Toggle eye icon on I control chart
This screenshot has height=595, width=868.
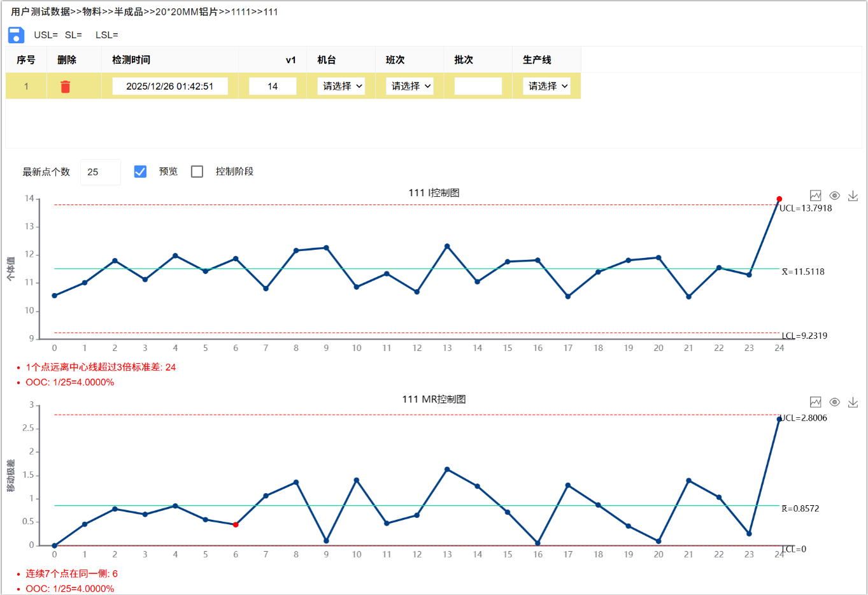click(834, 196)
